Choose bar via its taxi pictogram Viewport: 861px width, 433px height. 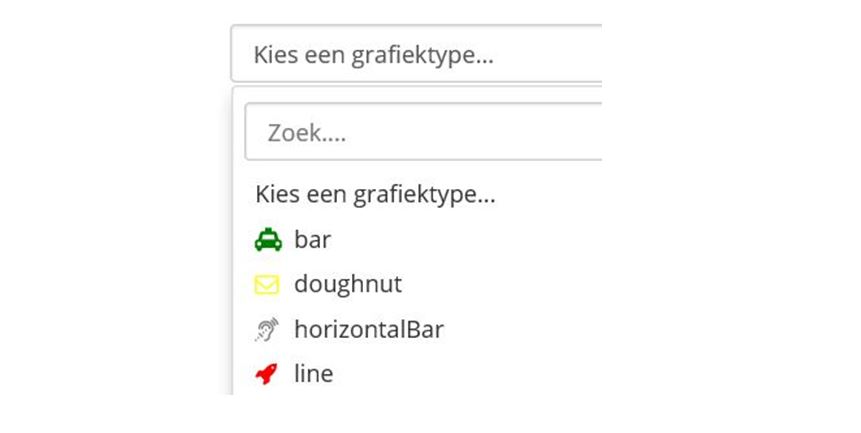[x=267, y=240]
